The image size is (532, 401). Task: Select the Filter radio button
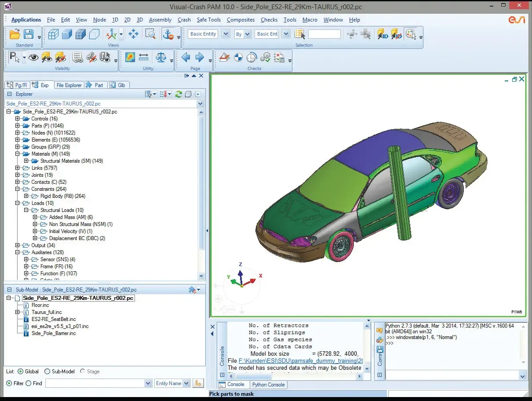(9, 383)
